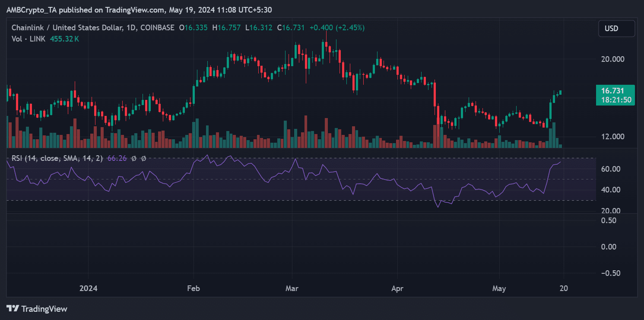The image size is (644, 320).
Task: Click the second ø symbol in the RSI legend
Action: (x=143, y=159)
